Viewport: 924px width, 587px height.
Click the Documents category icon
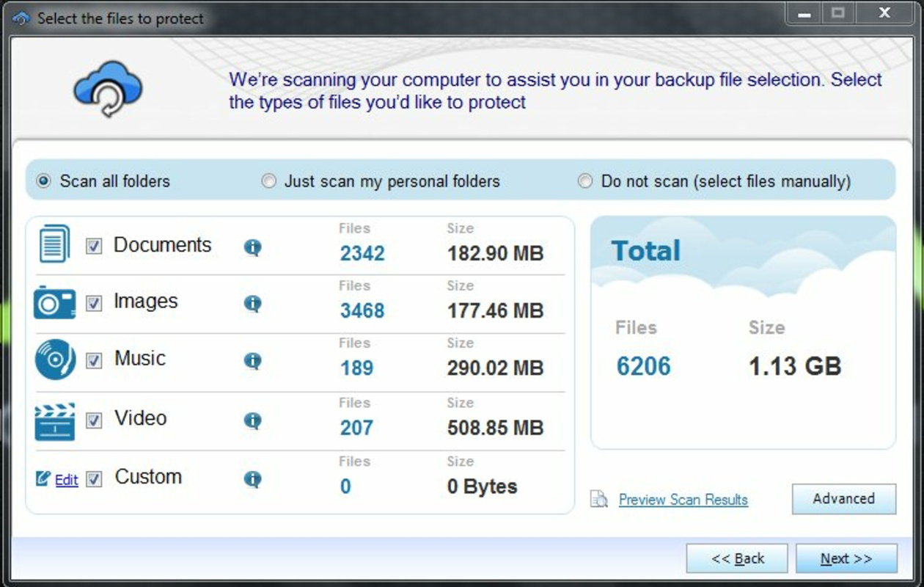point(54,244)
